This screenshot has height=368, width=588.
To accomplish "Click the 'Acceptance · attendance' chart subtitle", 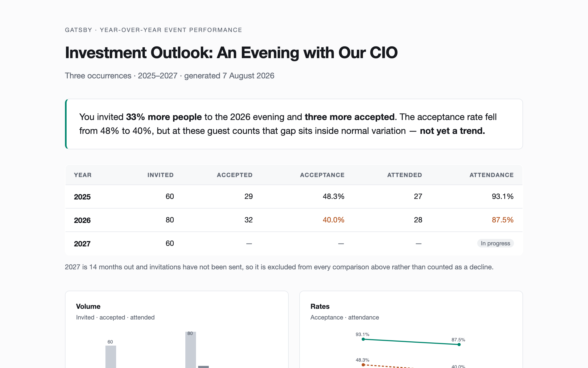I will 345,317.
